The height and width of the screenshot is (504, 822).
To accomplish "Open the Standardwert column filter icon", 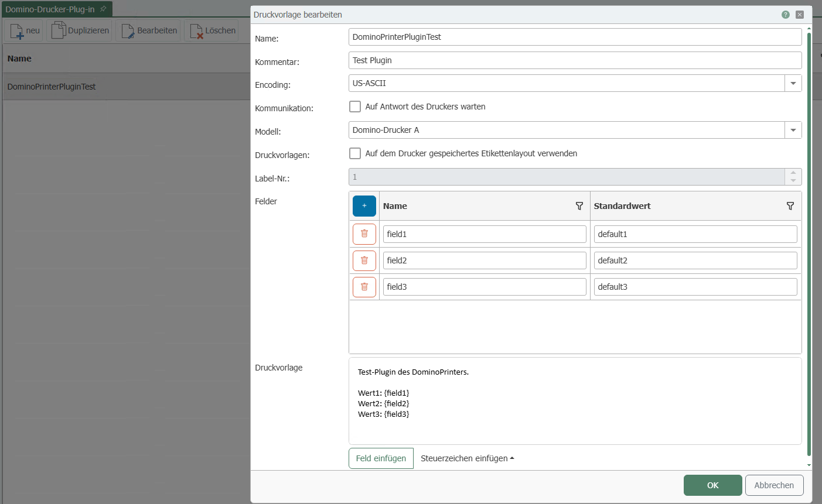I will [790, 206].
